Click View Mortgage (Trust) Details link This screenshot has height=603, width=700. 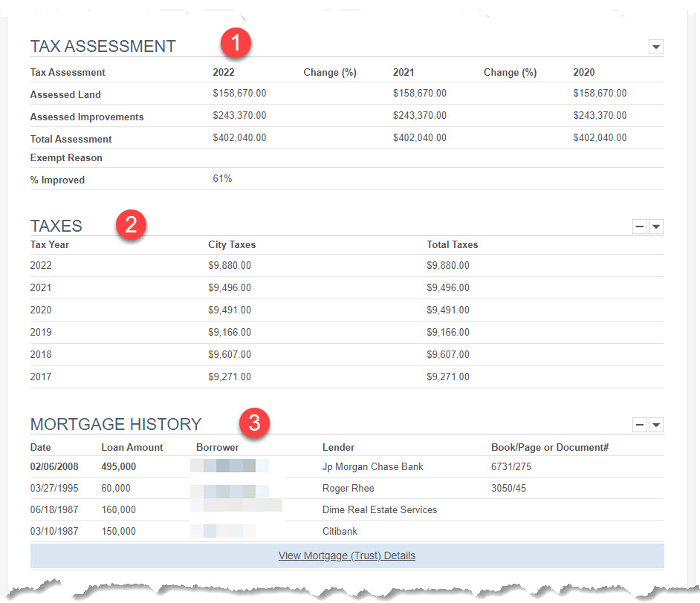point(346,555)
